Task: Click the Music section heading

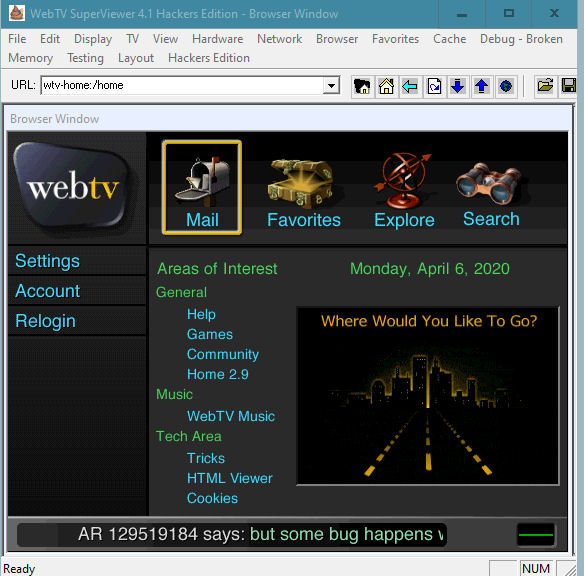Action: pos(174,394)
